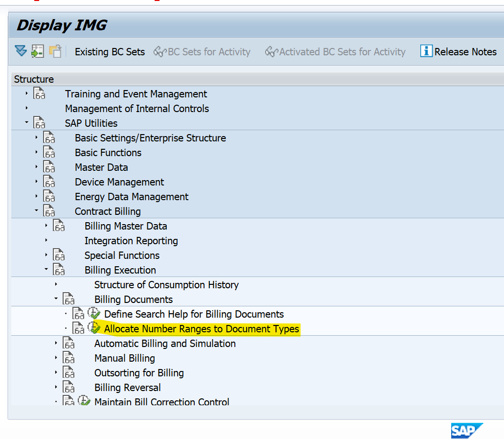
Task: Expand Energy Data Management node
Action: coord(36,196)
